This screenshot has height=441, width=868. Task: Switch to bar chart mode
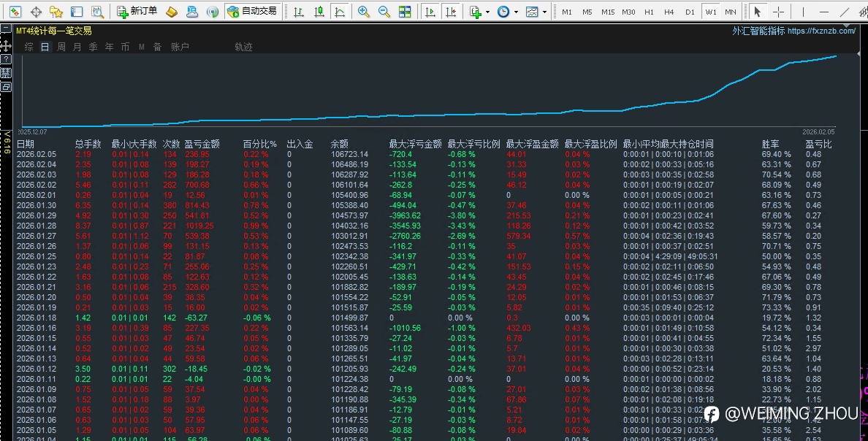pos(298,11)
